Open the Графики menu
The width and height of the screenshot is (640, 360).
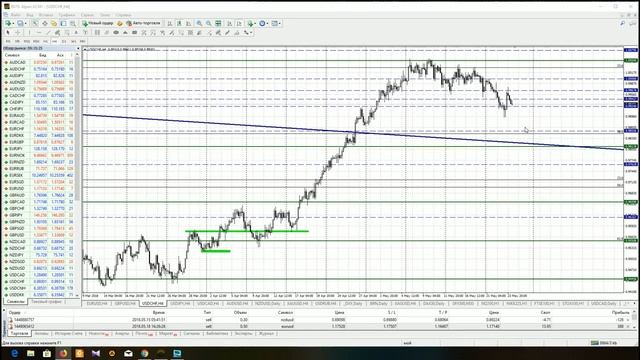67,15
